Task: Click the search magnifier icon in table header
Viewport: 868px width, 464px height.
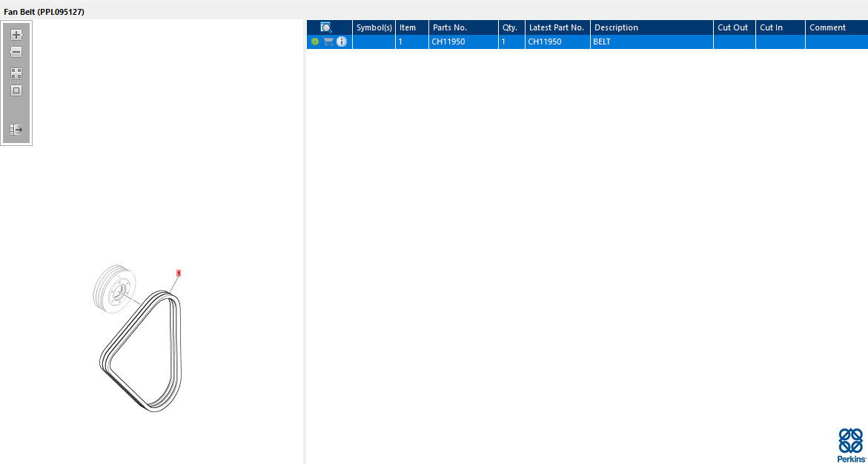Action: click(x=326, y=27)
